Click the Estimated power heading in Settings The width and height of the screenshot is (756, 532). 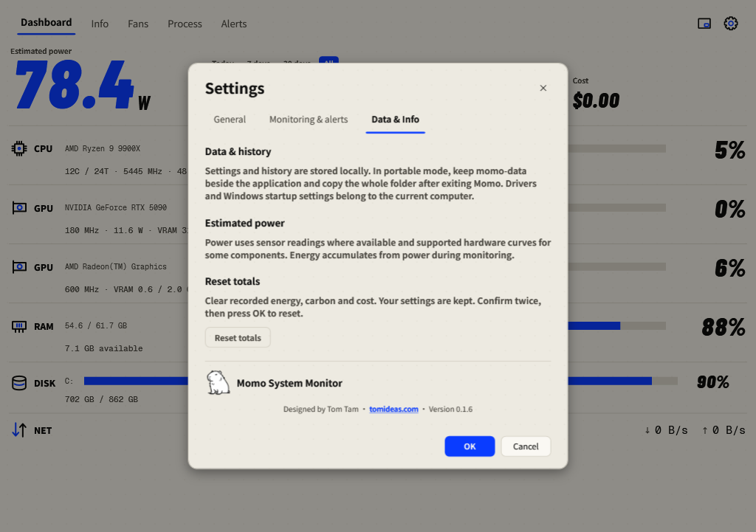(x=244, y=223)
